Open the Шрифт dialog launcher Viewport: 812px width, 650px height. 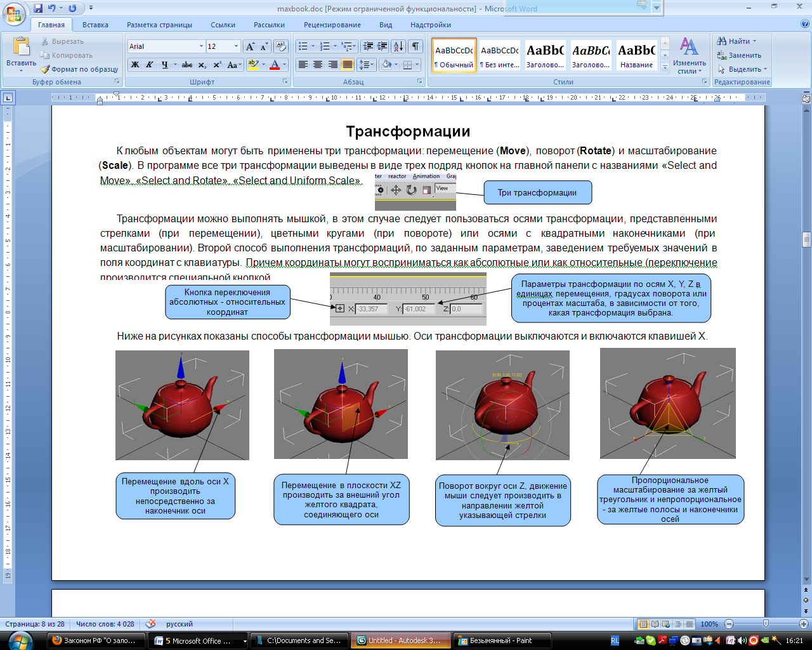(285, 82)
